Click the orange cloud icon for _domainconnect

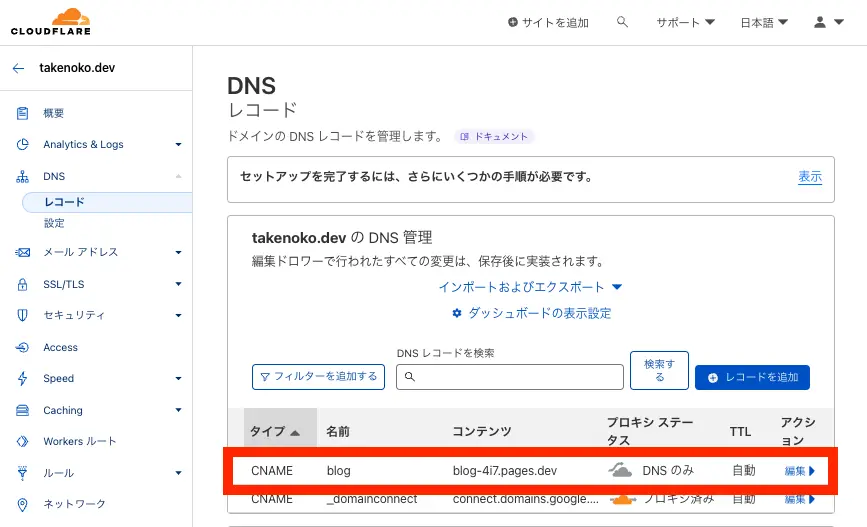click(x=622, y=499)
